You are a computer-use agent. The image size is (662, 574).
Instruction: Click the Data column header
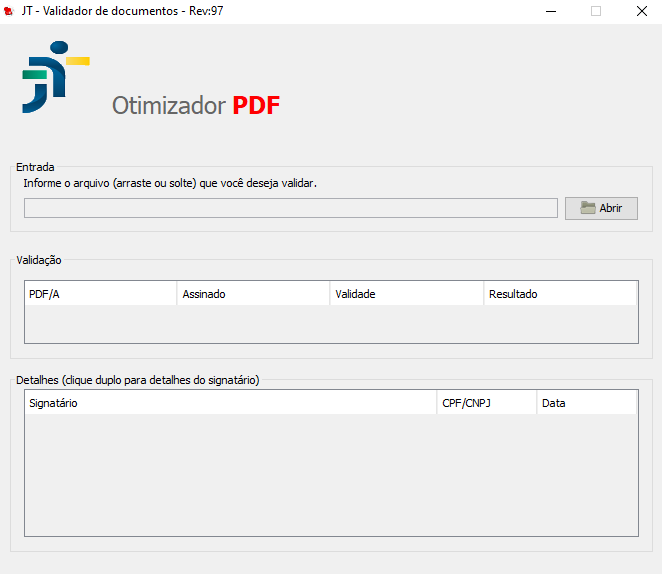coord(586,403)
